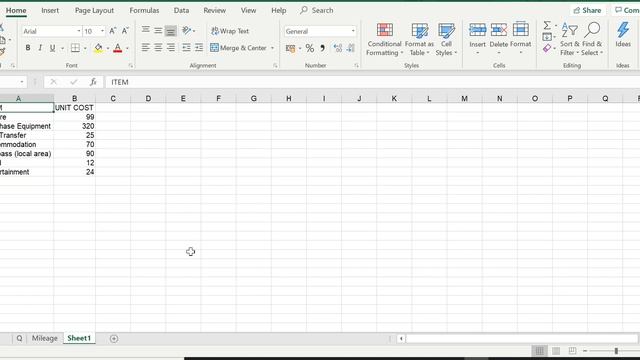The height and width of the screenshot is (360, 640).
Task: Click Decrease Decimal icon
Action: [351, 49]
